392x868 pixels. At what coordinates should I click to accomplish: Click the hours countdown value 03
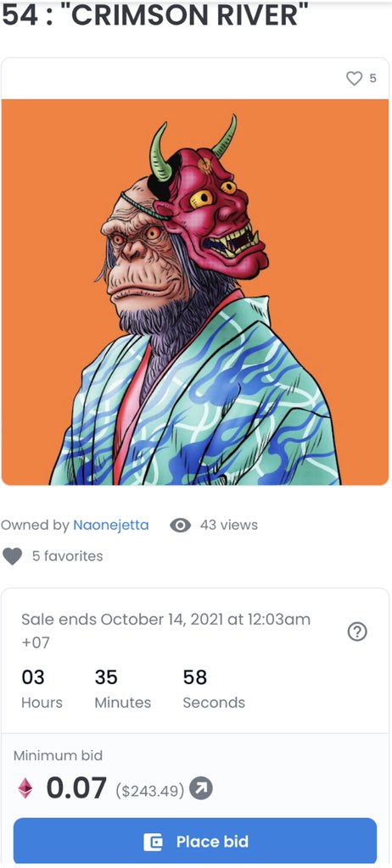[33, 677]
